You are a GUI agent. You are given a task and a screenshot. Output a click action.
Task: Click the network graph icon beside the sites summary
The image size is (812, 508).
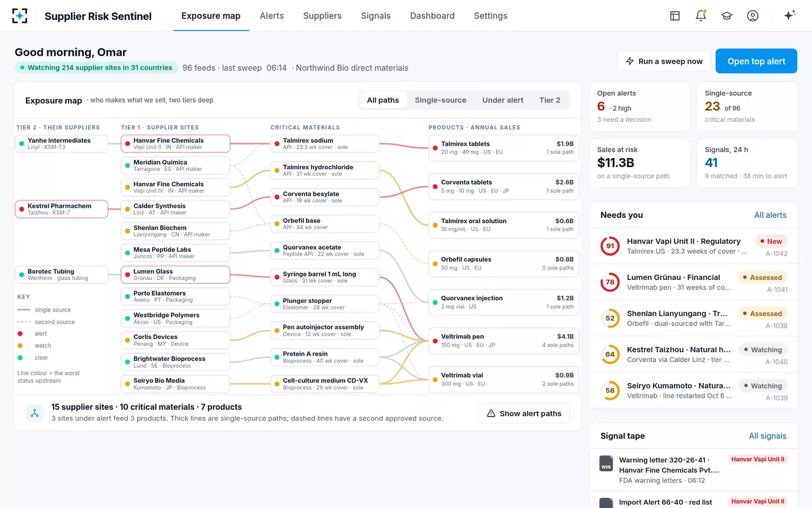click(34, 413)
